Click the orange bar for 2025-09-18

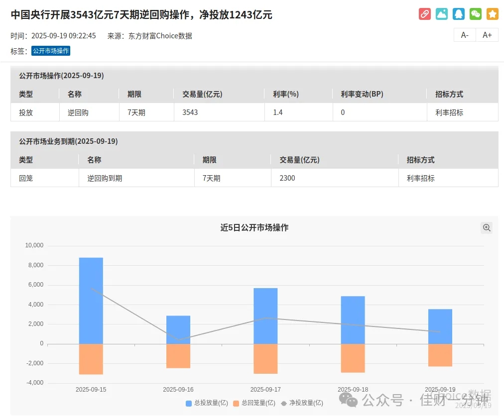click(x=353, y=358)
